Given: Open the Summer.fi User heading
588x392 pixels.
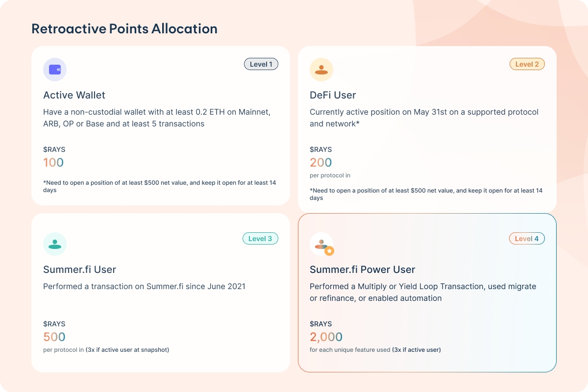Looking at the screenshot, I should (79, 269).
